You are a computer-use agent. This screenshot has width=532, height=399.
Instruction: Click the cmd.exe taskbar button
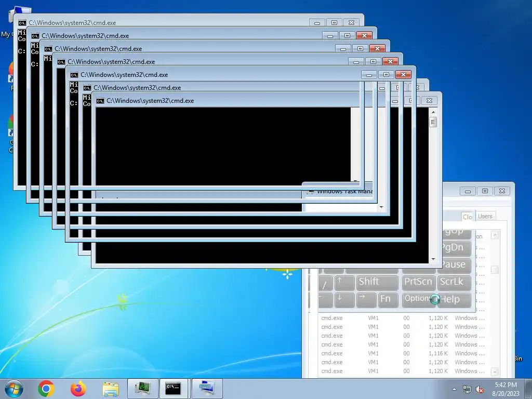pyautogui.click(x=174, y=389)
